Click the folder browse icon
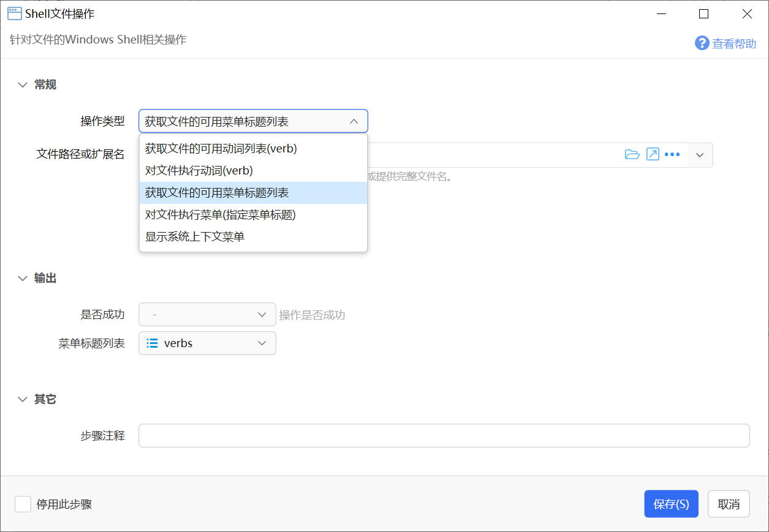The image size is (769, 532). click(x=632, y=154)
